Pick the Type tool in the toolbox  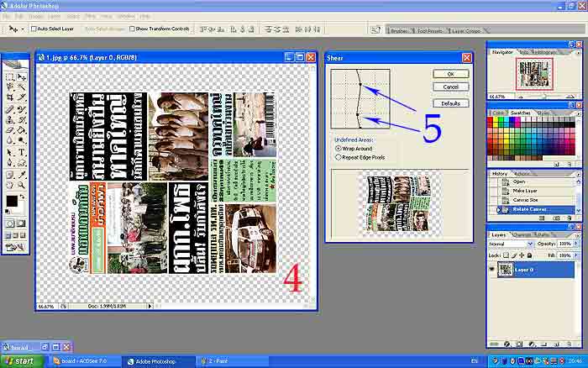pyautogui.click(x=20, y=152)
